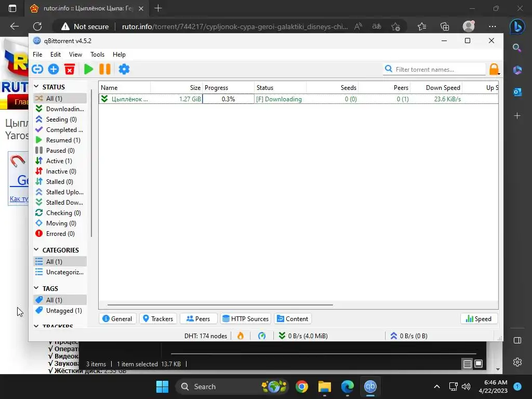Sort by Size column header
The image size is (532, 399).
(x=177, y=87)
